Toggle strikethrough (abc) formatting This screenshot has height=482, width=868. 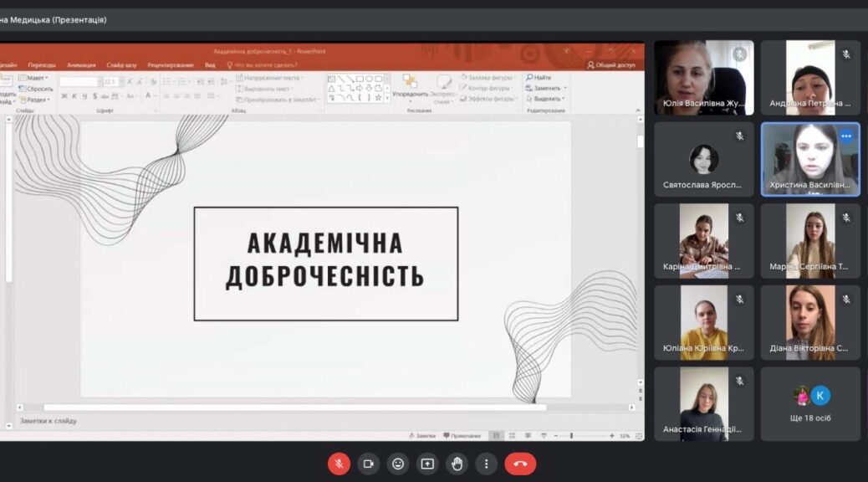tap(105, 96)
